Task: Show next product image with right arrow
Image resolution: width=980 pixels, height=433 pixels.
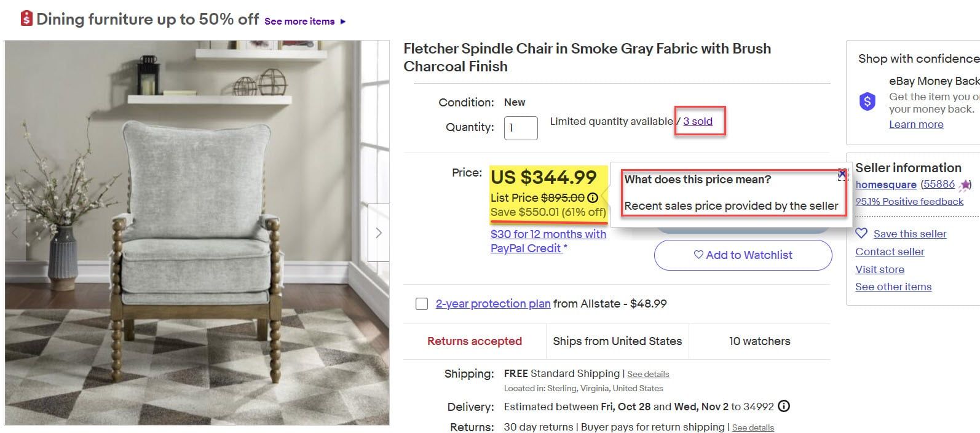Action: coord(378,232)
